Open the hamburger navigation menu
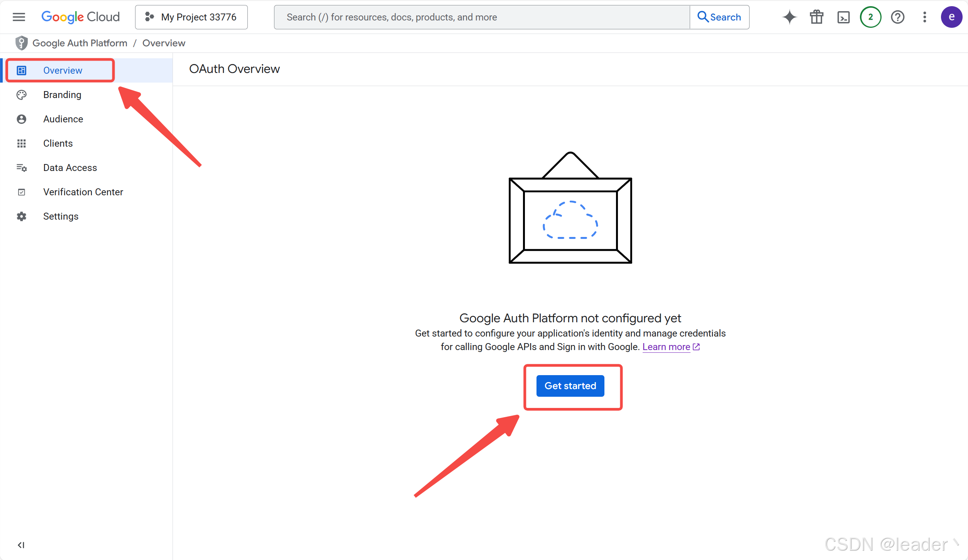968x560 pixels. point(19,17)
